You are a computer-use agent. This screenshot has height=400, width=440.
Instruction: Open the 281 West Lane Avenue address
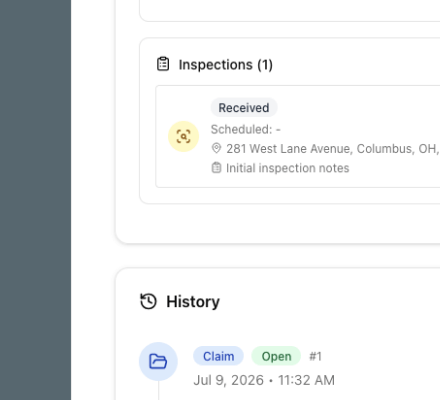[333, 149]
